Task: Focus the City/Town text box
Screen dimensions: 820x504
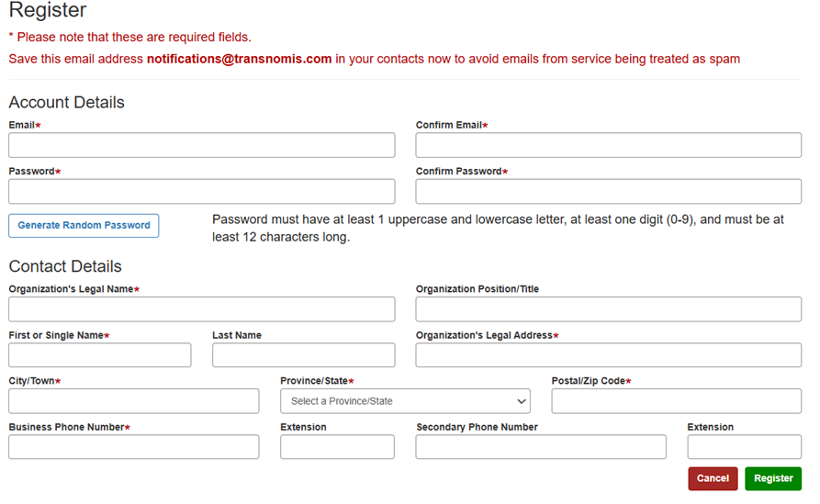Action: (134, 401)
